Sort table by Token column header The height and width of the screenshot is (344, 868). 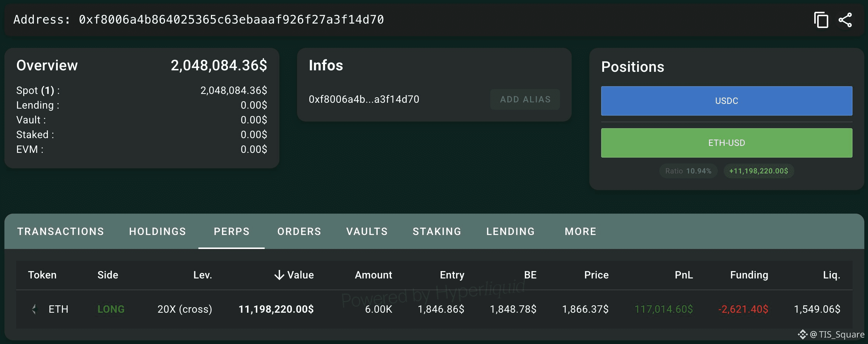[42, 275]
